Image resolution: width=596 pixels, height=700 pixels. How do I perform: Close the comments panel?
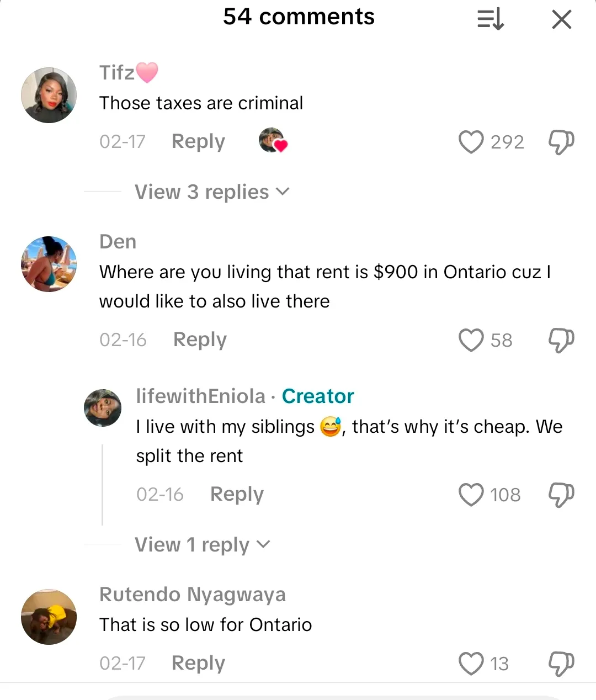(x=561, y=20)
